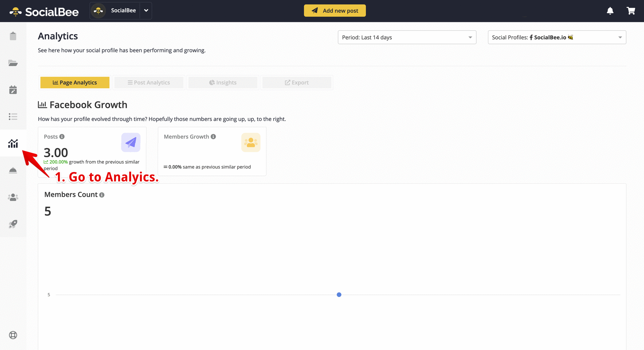Click the Analytics page heading
This screenshot has height=350, width=644.
[x=58, y=36]
